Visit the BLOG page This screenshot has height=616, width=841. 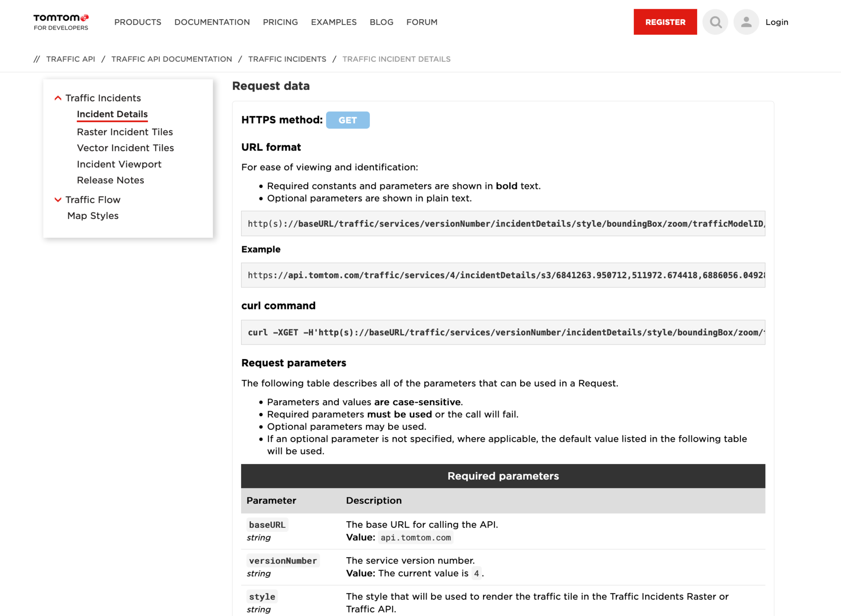[382, 22]
